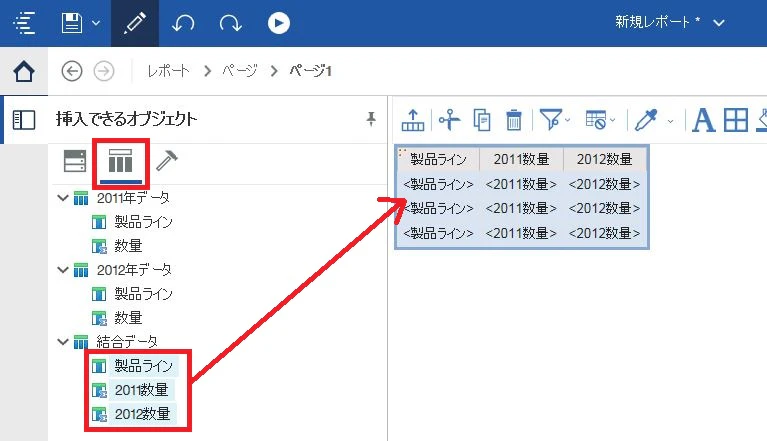
Task: Click the Copy toolbar icon
Action: [482, 120]
